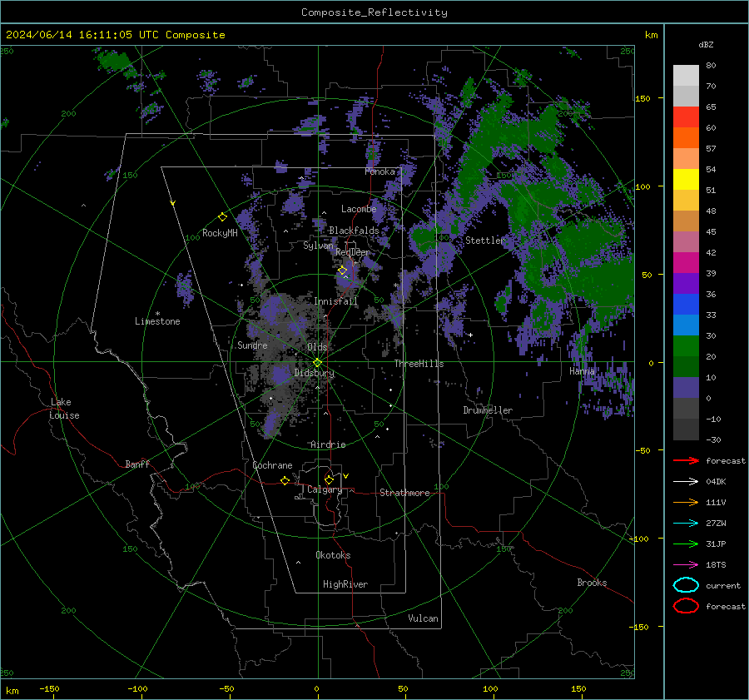Click the Brooks town label
Image resolution: width=749 pixels, height=700 pixels.
(x=592, y=583)
